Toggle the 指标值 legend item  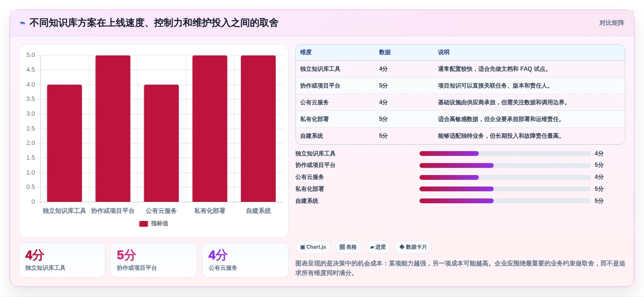tap(154, 223)
